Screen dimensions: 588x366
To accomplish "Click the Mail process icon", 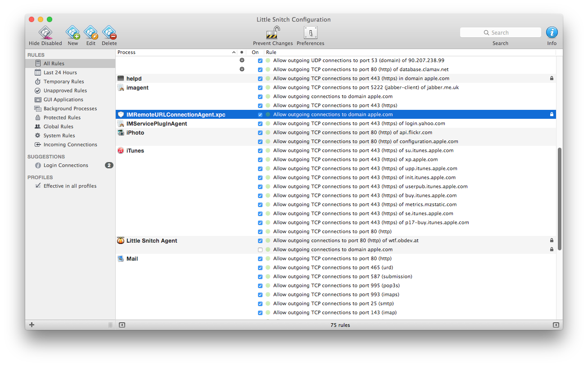I will click(x=121, y=258).
